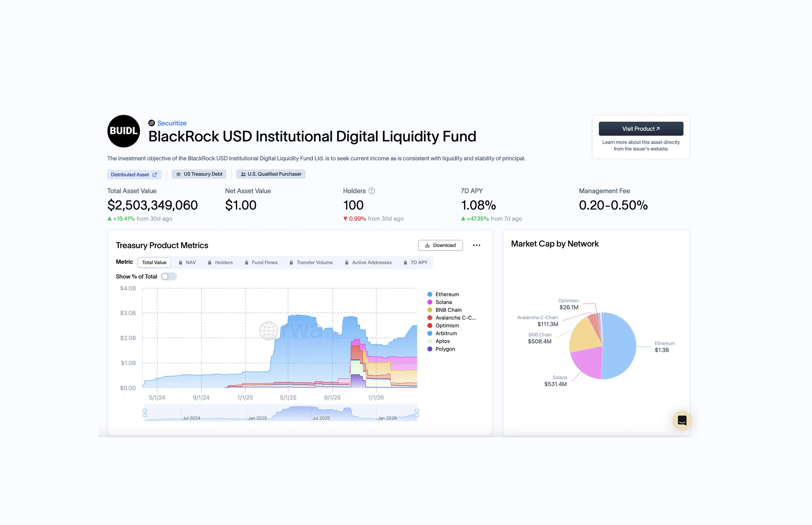Click the Optimism $26.1M pie label
The width and height of the screenshot is (812, 525).
coord(569,304)
